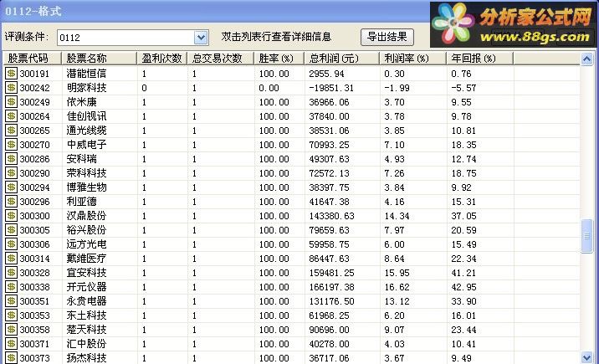This screenshot has width=599, height=364.
Task: Select the row named 荣科科技
Action: [292, 173]
